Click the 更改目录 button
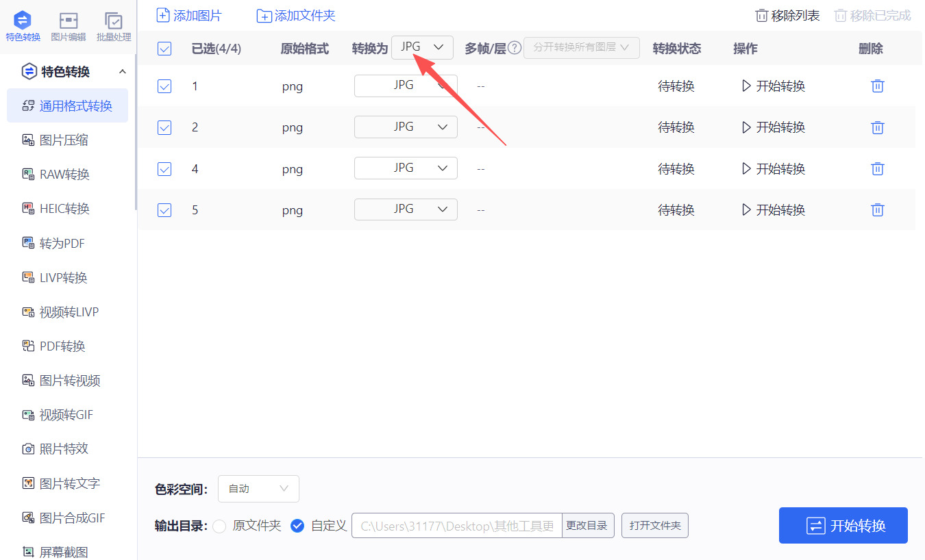925x560 pixels. pyautogui.click(x=588, y=526)
